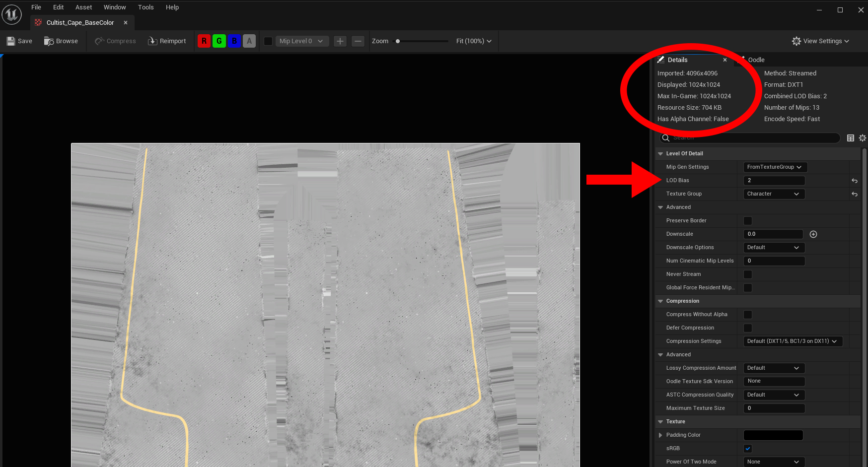Close the Details panel tab

coord(725,60)
